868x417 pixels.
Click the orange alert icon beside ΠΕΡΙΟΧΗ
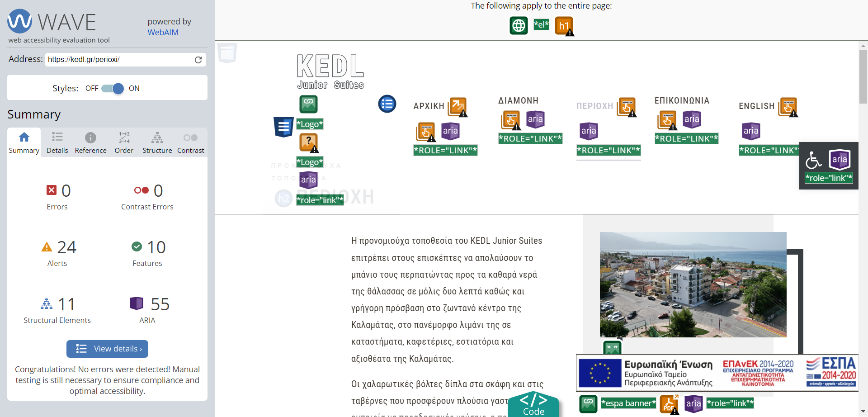(x=627, y=107)
